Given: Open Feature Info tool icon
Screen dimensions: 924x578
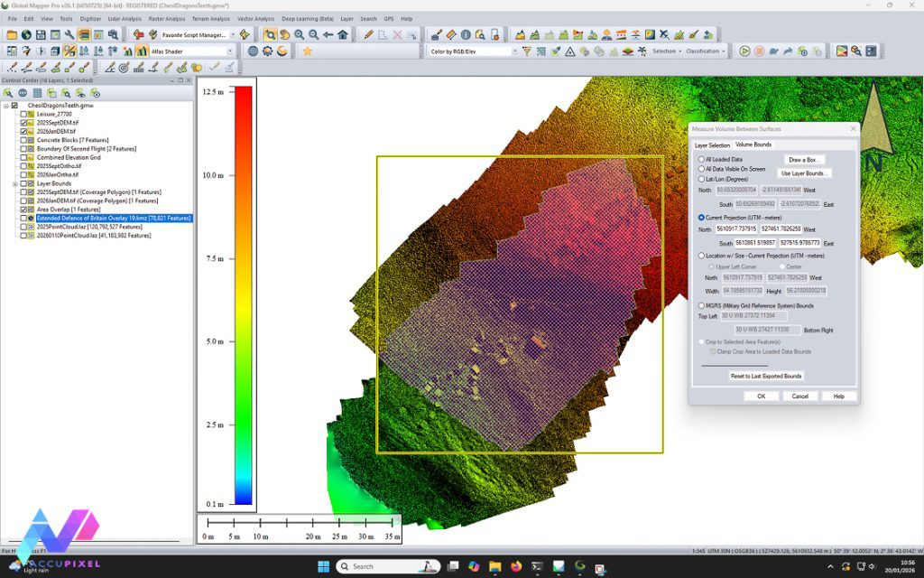Looking at the screenshot, I should [466, 35].
